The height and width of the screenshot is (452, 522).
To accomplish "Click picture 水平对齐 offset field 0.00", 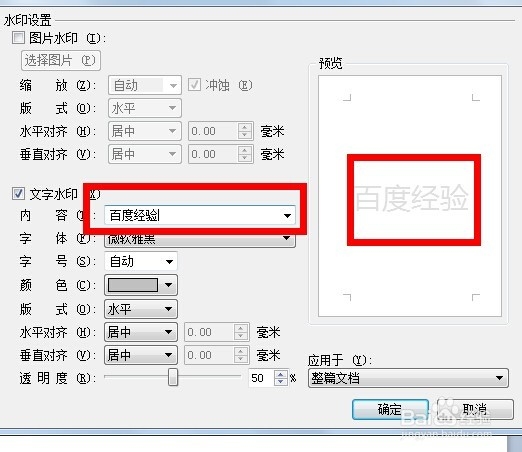I will pyautogui.click(x=213, y=131).
